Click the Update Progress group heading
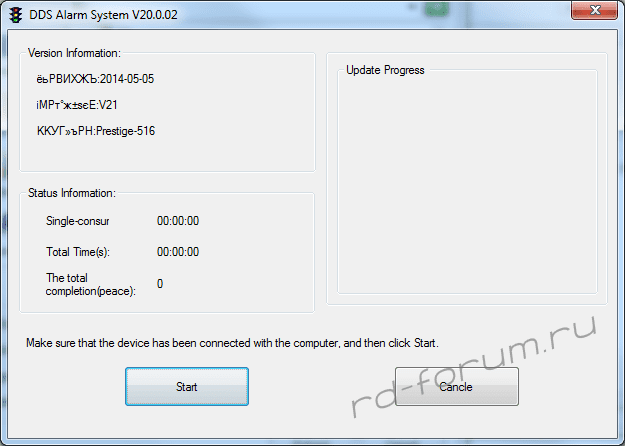 [x=385, y=70]
